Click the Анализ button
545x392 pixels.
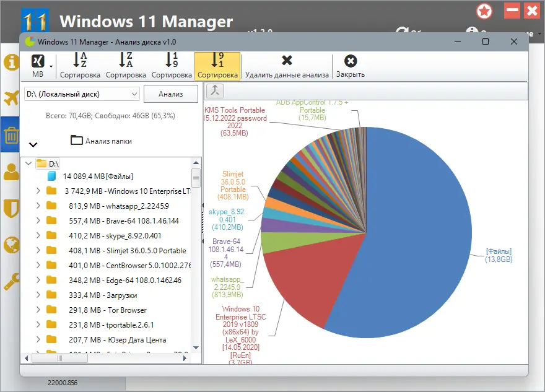click(x=171, y=94)
